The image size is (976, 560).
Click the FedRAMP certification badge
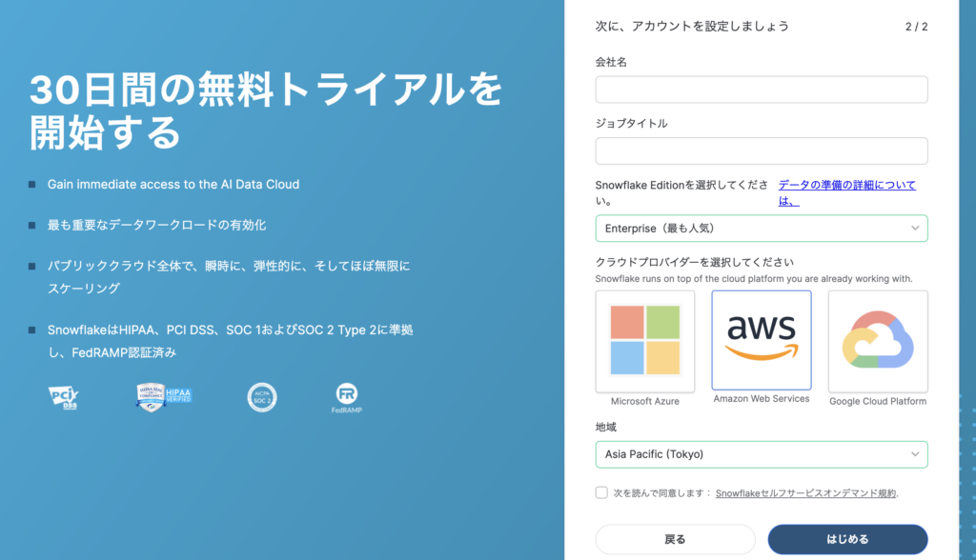(x=347, y=397)
